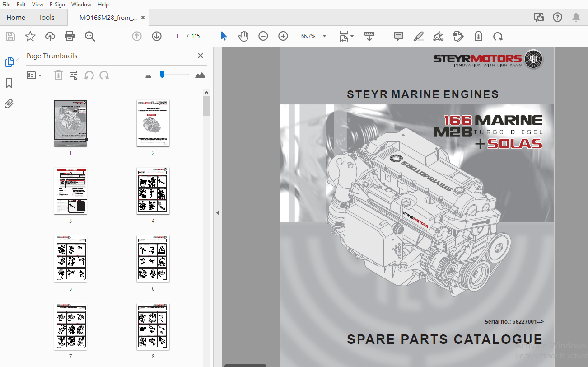The image size is (588, 367).
Task: Rotate pages clockwise in thumbnails panel
Action: (x=104, y=75)
